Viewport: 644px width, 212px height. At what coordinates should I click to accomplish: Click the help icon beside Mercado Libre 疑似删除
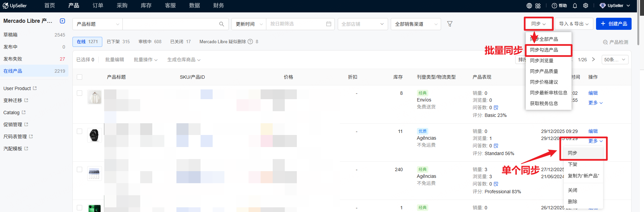pyautogui.click(x=250, y=42)
